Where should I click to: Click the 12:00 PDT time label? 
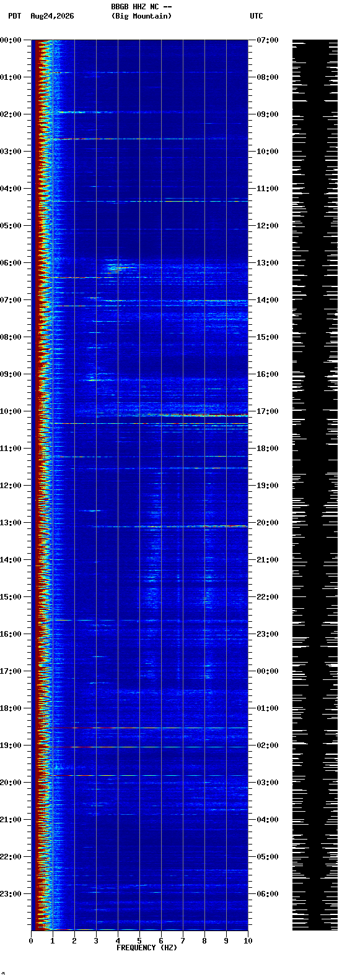click(x=11, y=486)
